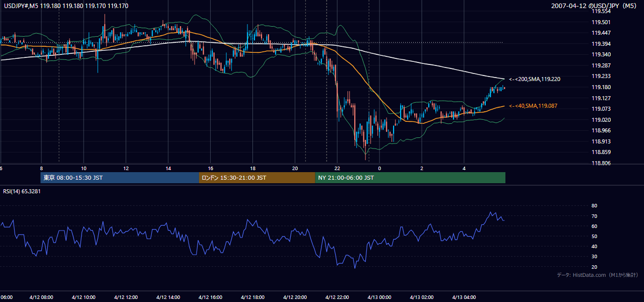Click RSI scale value 30

594,257
